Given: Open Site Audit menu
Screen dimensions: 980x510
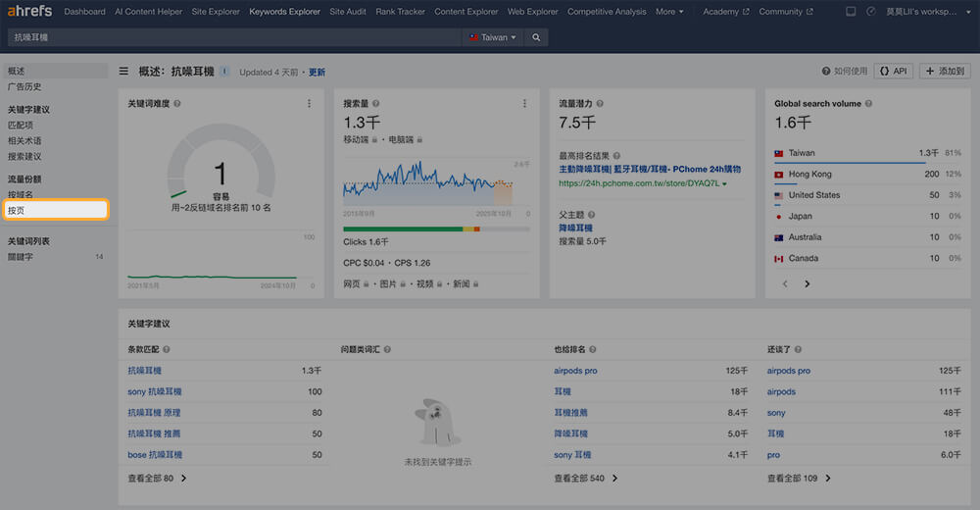Looking at the screenshot, I should click(348, 11).
